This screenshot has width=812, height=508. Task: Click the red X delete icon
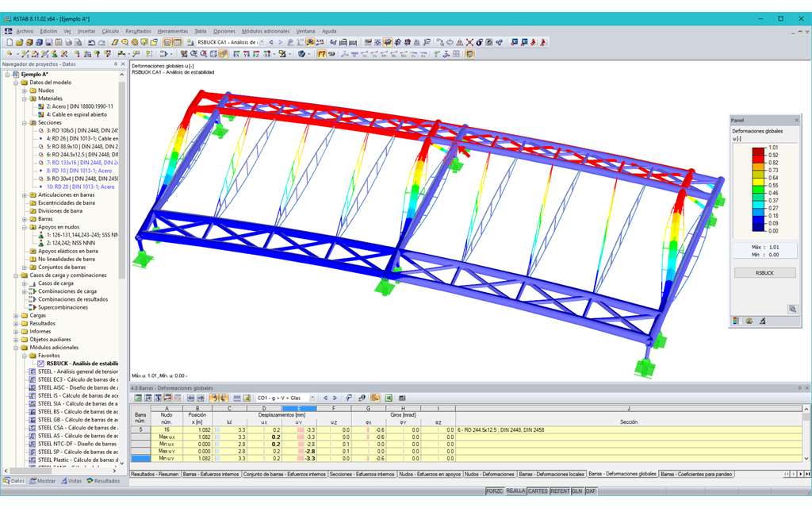(x=469, y=43)
